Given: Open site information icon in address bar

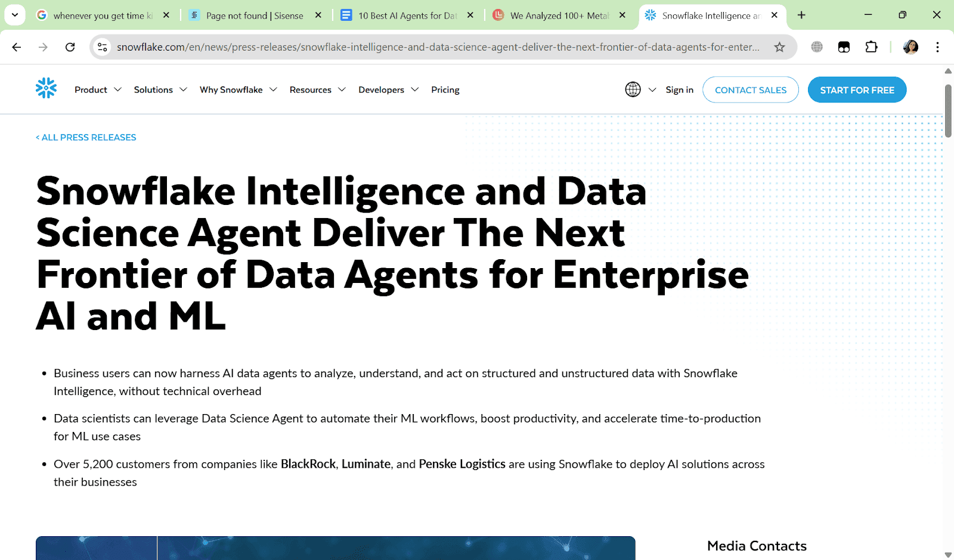Looking at the screenshot, I should 103,47.
